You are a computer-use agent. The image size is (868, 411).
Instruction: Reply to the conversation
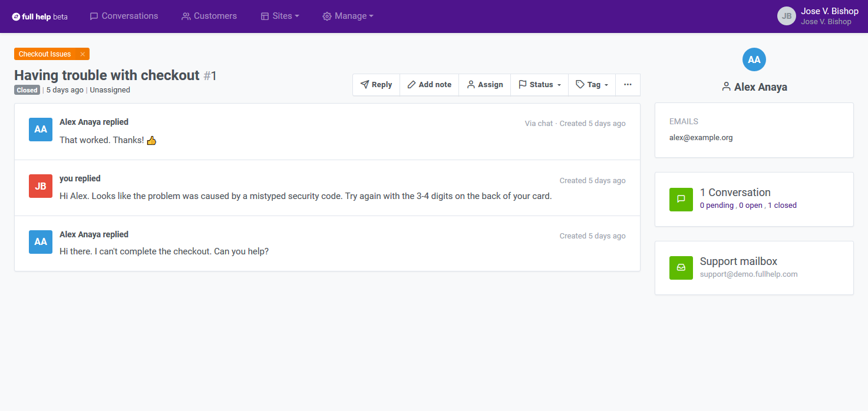(377, 85)
